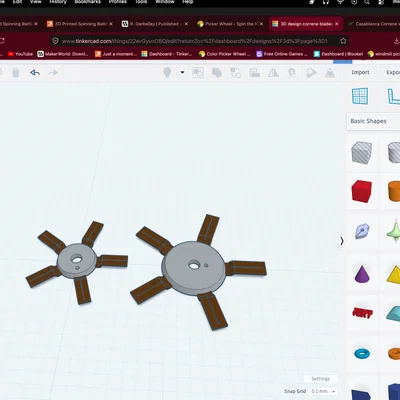Image resolution: width=400 pixels, height=400 pixels.
Task: Click the greyed Redo arrow
Action: tap(53, 72)
